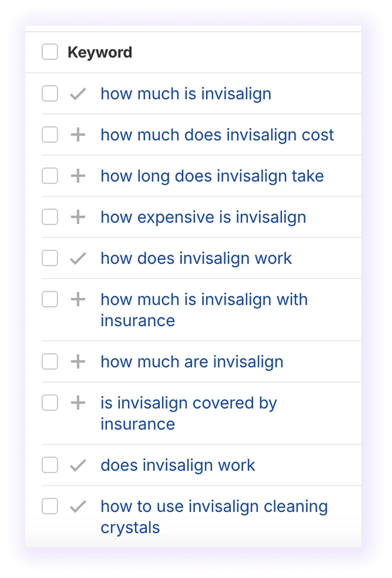This screenshot has width=392, height=578.
Task: Add "how much does invisalign cost" with plus icon
Action: tap(78, 135)
